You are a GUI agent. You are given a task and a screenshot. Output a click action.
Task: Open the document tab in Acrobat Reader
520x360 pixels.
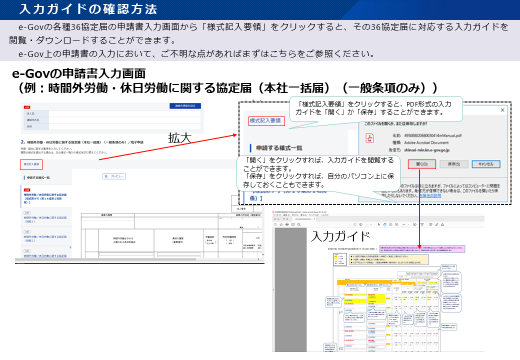coord(304,219)
